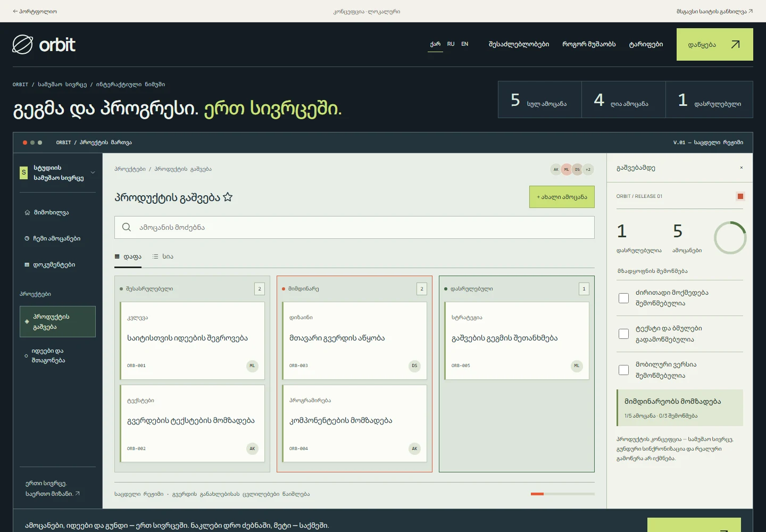This screenshot has width=766, height=532.
Task: Click the '+2' members avatar
Action: (588, 170)
